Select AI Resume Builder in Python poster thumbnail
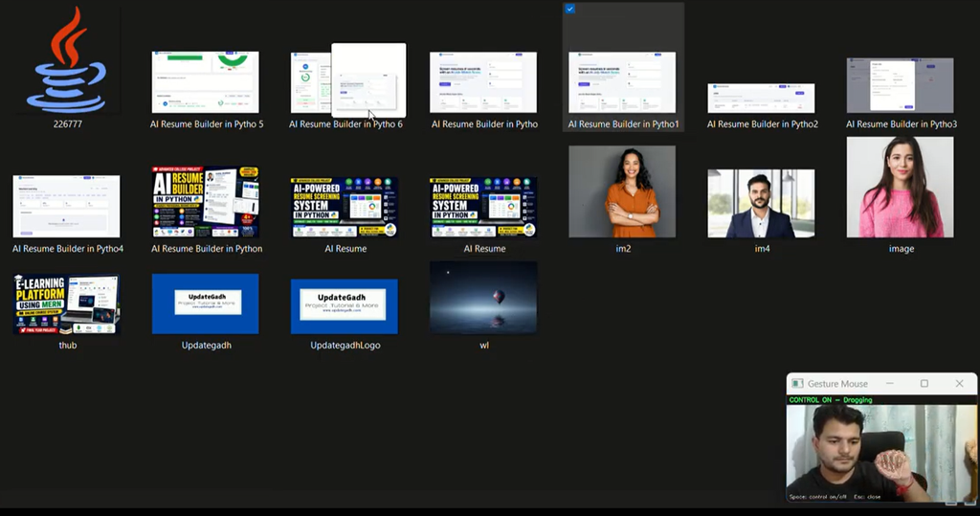This screenshot has width=980, height=516. (x=206, y=201)
